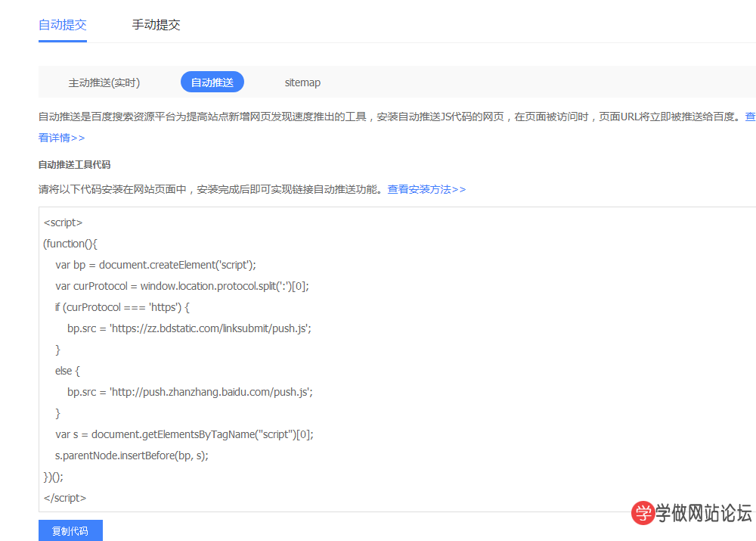756x541 pixels.
Task: Click the s.parentNode.insertBefore code line
Action: click(x=132, y=455)
